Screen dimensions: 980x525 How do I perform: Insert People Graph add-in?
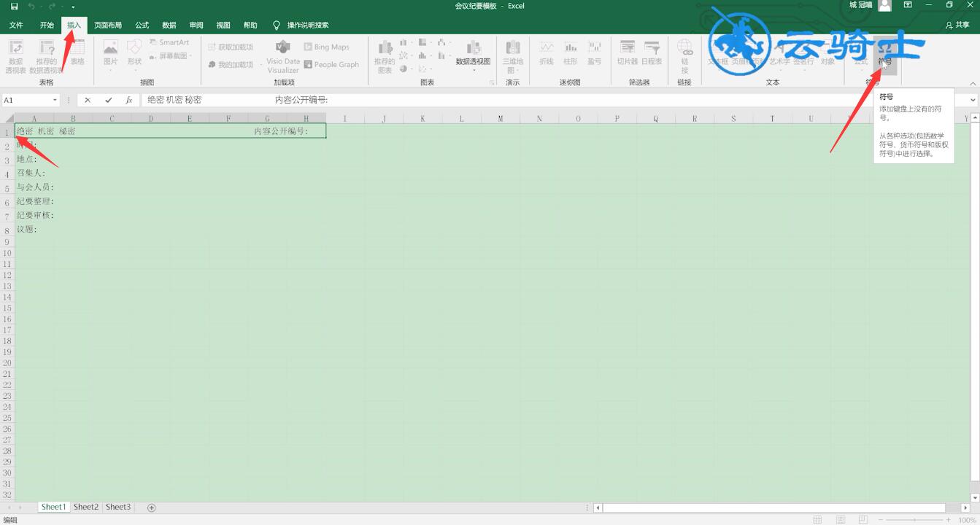pyautogui.click(x=331, y=64)
